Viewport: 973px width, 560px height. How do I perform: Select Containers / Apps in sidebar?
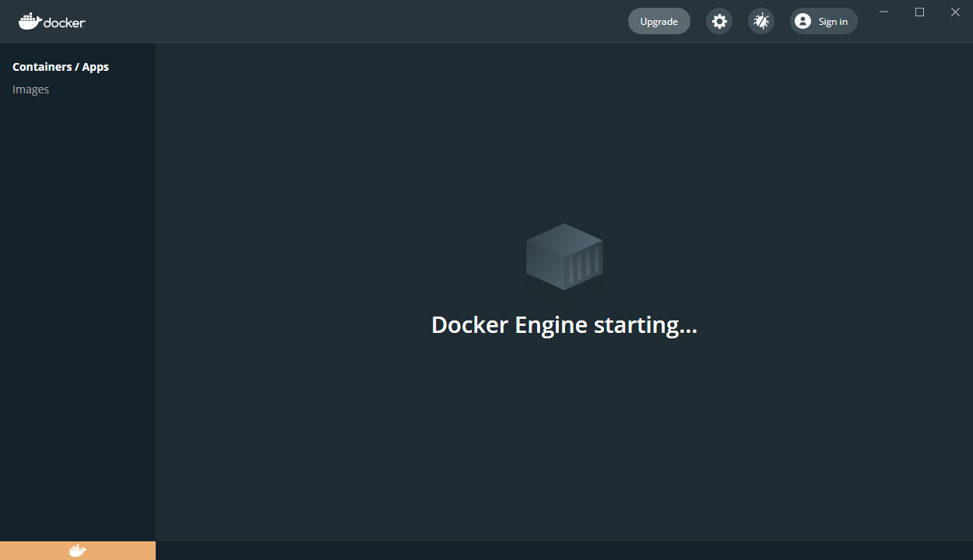(61, 67)
